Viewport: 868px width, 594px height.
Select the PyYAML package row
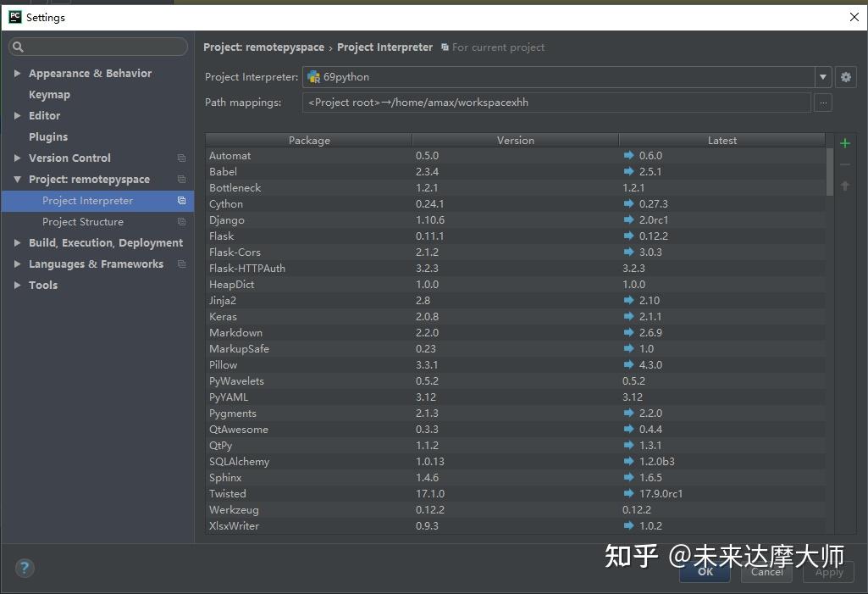(516, 397)
